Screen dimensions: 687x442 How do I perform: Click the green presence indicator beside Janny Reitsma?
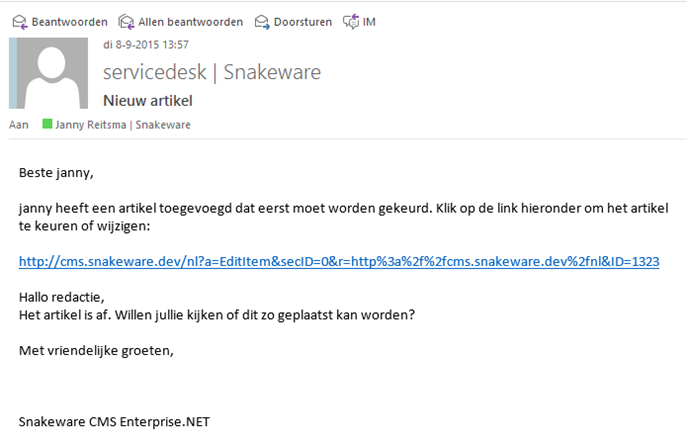pyautogui.click(x=47, y=124)
